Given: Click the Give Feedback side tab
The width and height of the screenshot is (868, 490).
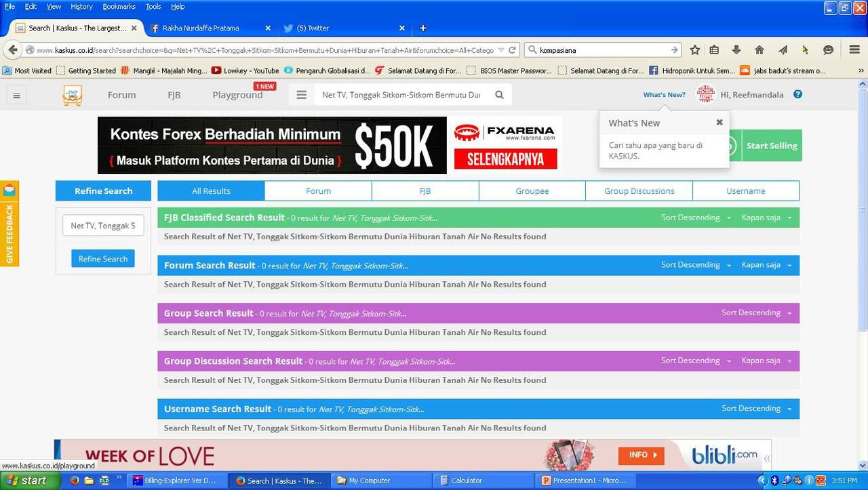Looking at the screenshot, I should tap(9, 224).
